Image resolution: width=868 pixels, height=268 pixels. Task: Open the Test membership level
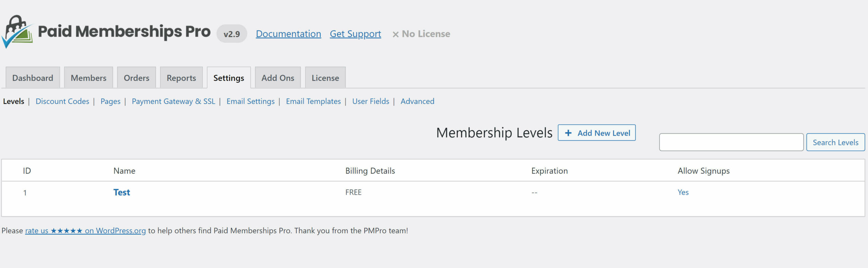point(122,192)
